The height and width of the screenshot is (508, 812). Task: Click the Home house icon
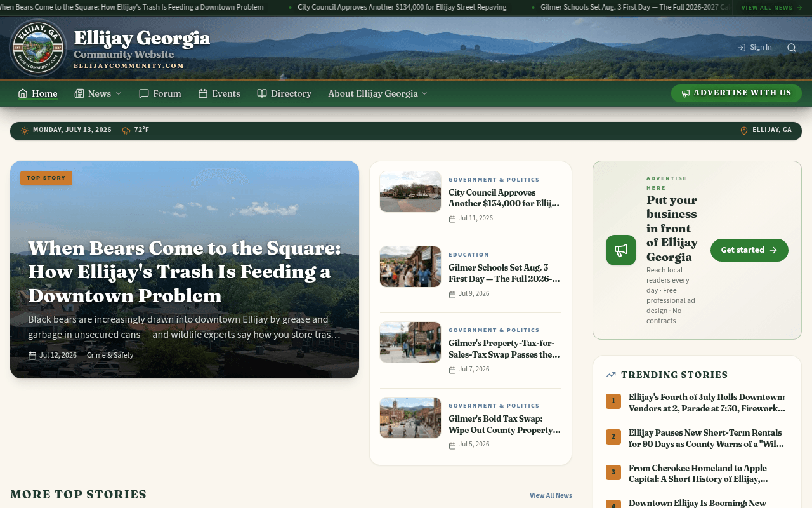coord(23,93)
